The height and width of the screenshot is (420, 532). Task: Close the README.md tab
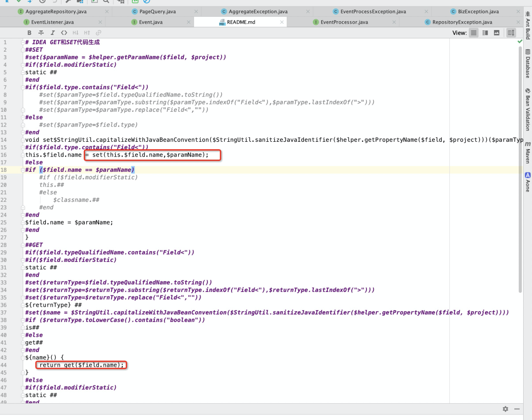click(x=282, y=22)
